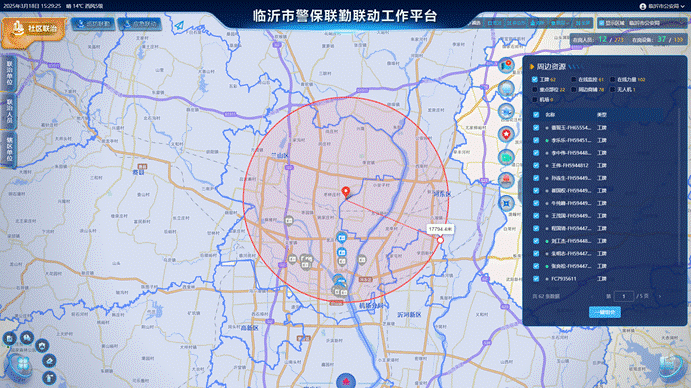Select the eraser icon in the radial menu
Image resolution: width=691 pixels, height=388 pixels.
pyautogui.click(x=49, y=361)
